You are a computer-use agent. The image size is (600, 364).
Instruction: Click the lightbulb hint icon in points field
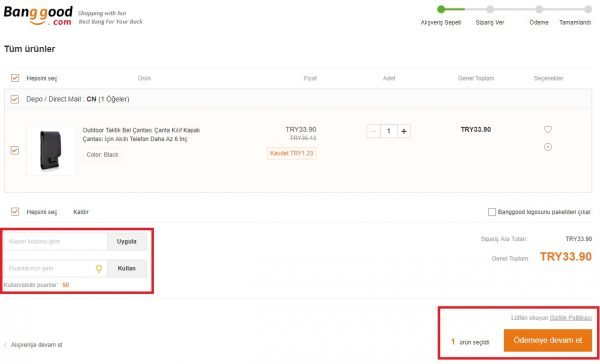(x=99, y=269)
